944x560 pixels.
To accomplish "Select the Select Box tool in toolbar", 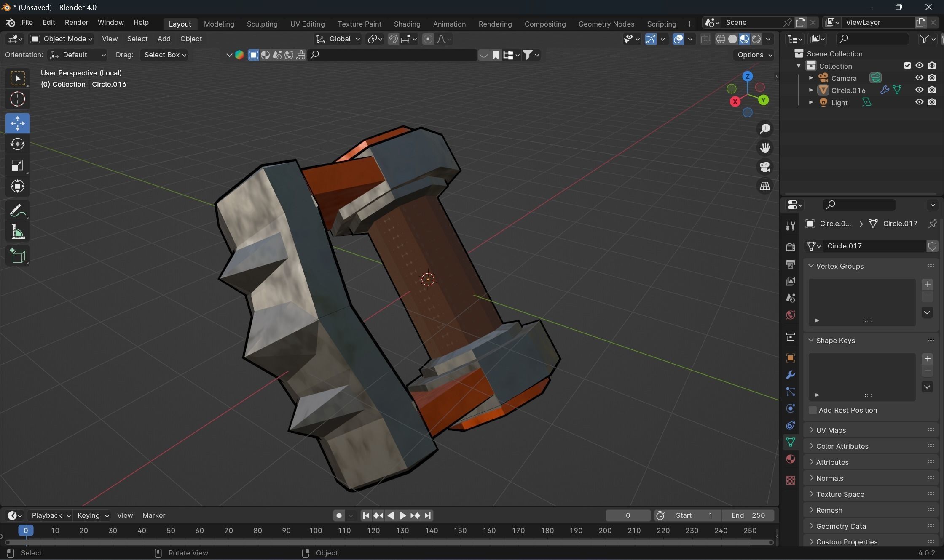I will coord(18,79).
